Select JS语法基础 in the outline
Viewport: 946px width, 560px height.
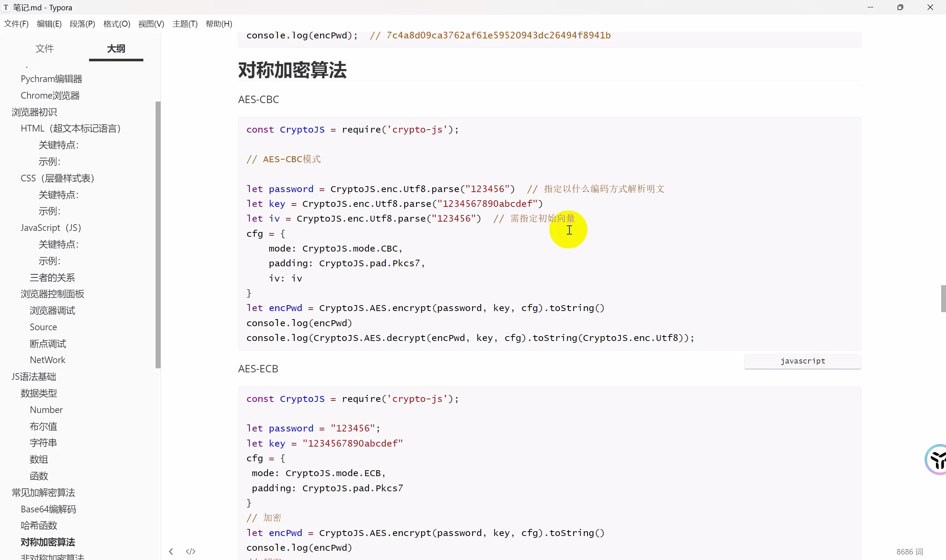point(34,376)
